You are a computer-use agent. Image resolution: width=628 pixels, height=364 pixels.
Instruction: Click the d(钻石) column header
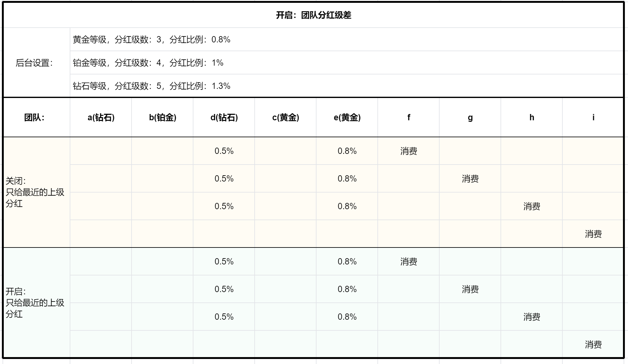click(x=224, y=117)
